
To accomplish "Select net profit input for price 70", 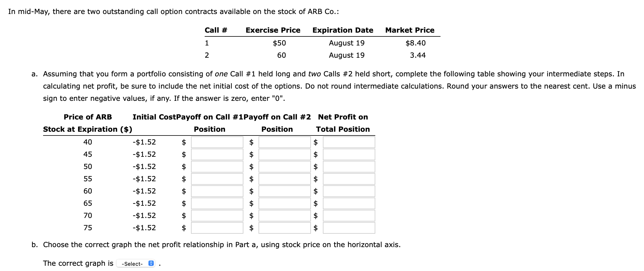I will click(x=349, y=216).
